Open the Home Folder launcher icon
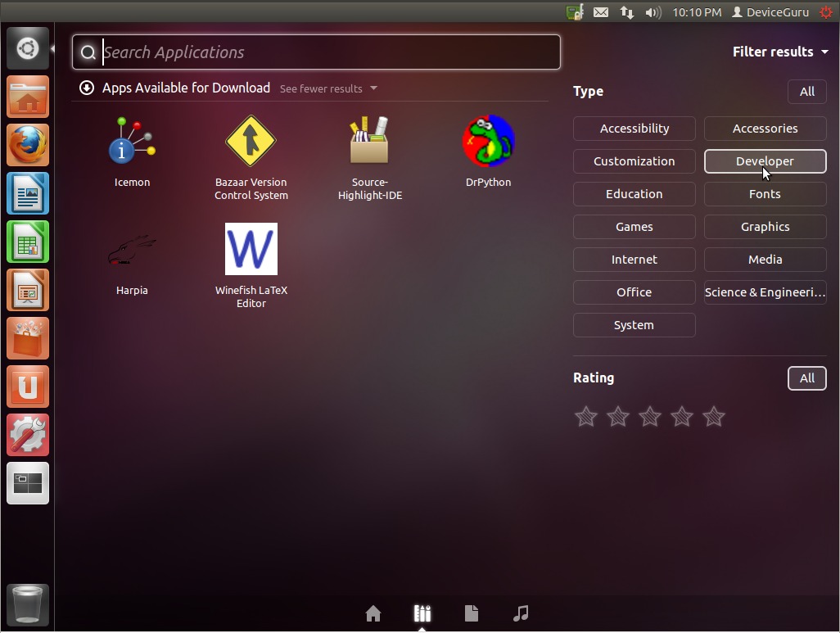 pyautogui.click(x=28, y=97)
